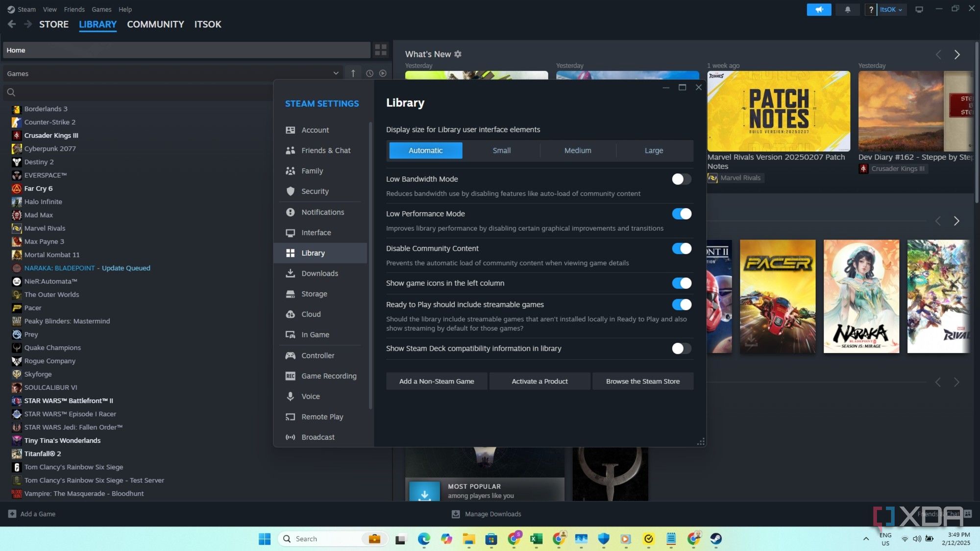Open the notification bell icon
Viewport: 980px width, 551px height.
(x=847, y=9)
